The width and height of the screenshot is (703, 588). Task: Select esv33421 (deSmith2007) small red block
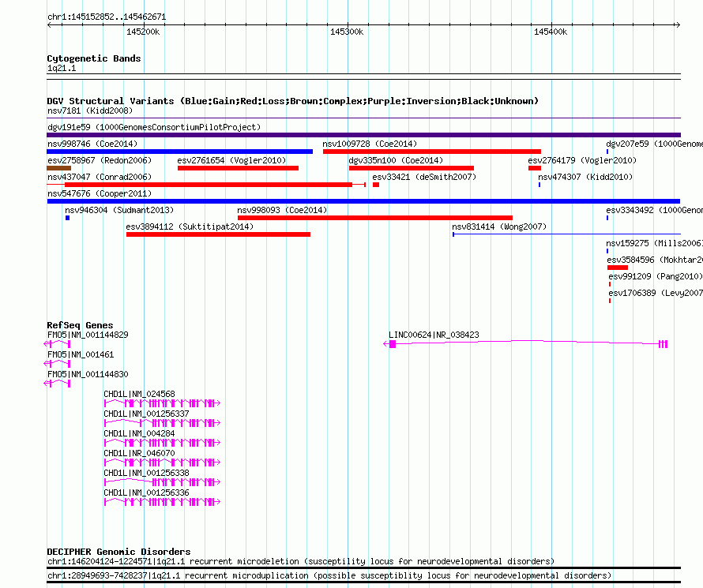pyautogui.click(x=376, y=185)
